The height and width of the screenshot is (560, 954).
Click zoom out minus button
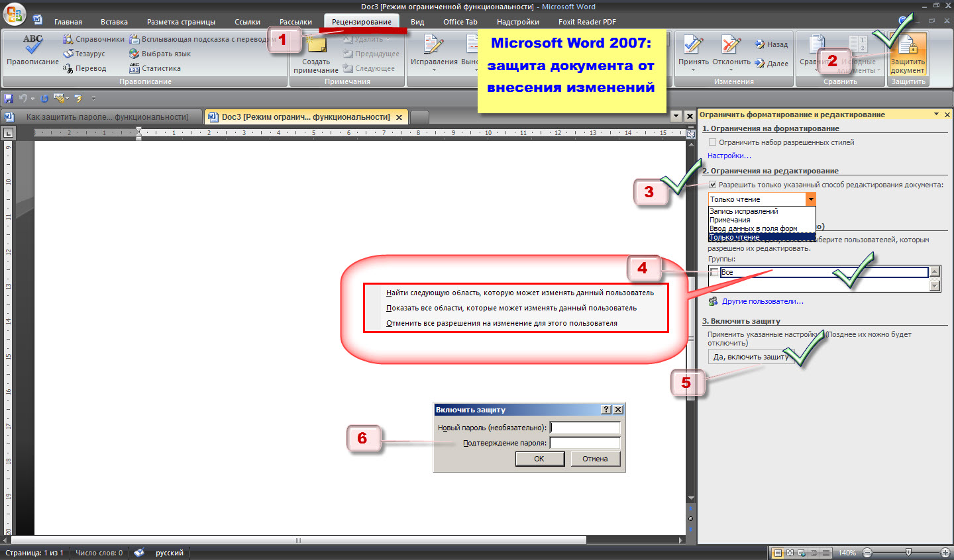coord(867,553)
